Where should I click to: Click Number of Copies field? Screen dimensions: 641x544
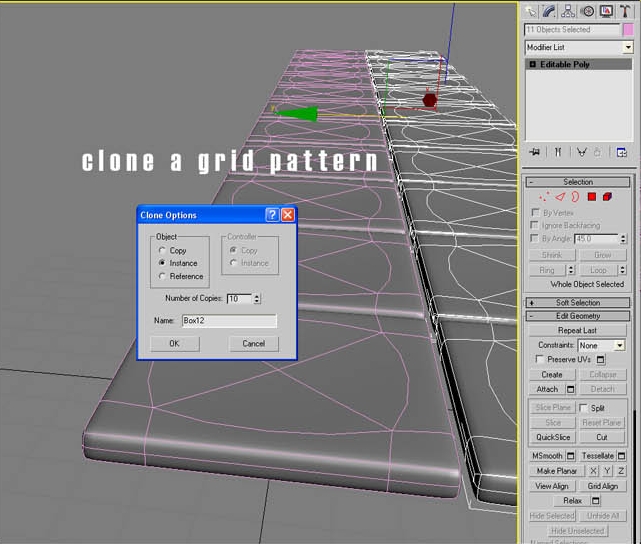click(240, 299)
